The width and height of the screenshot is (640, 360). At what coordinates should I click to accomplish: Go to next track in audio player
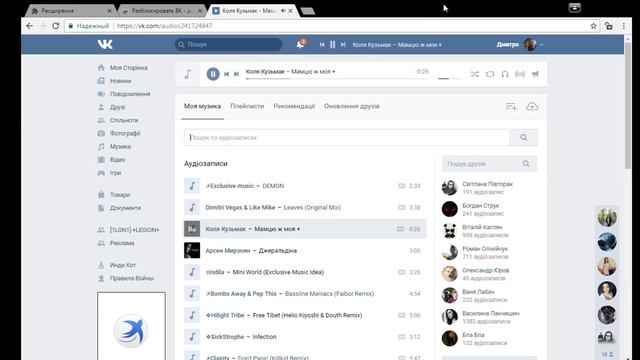pos(236,74)
